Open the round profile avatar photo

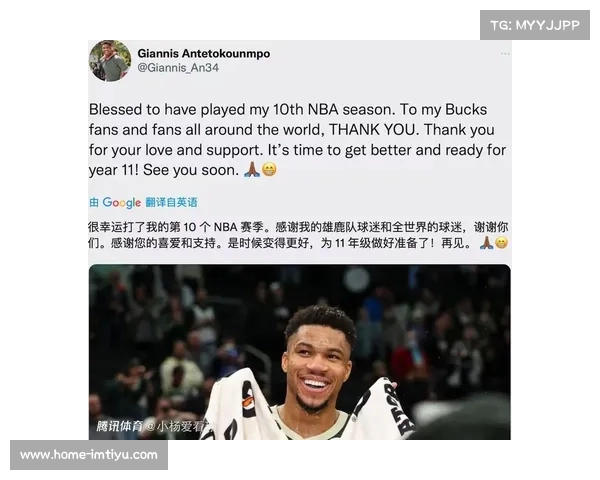click(x=110, y=61)
